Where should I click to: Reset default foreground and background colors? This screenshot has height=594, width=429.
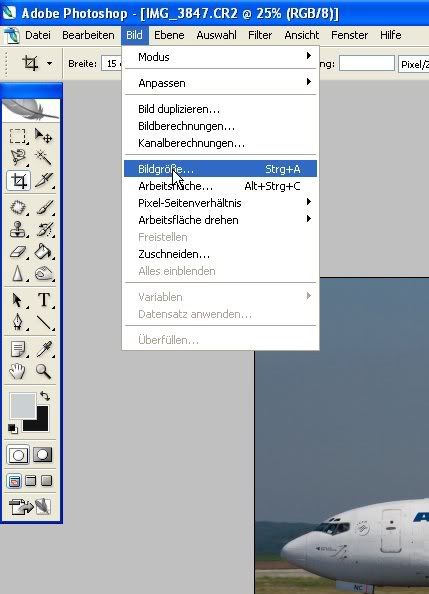point(13,428)
